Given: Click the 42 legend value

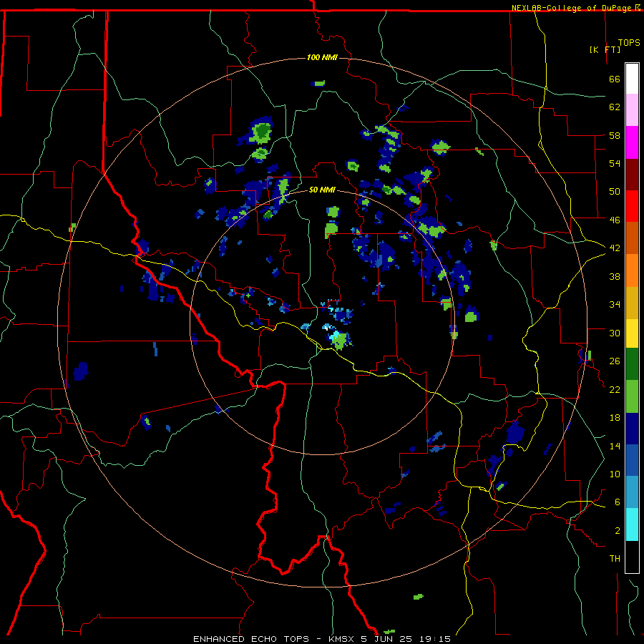Looking at the screenshot, I should 615,248.
